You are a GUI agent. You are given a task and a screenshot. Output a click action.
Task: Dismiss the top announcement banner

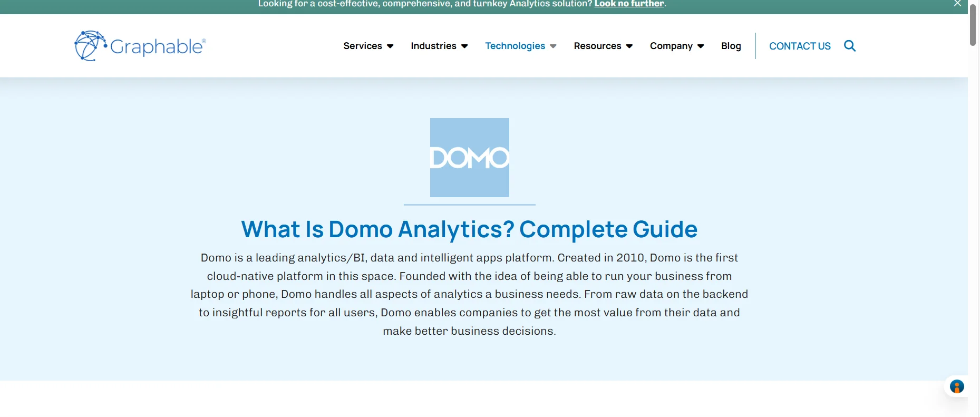click(x=956, y=4)
